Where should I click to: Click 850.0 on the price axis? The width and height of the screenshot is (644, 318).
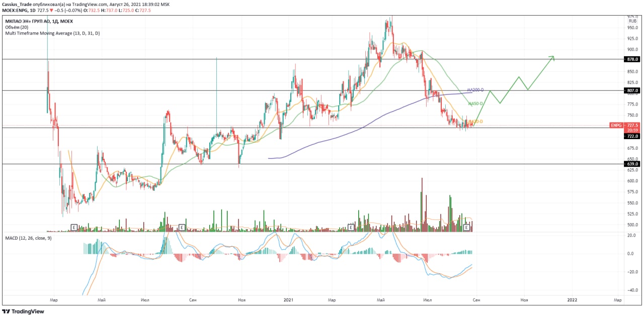pyautogui.click(x=632, y=71)
